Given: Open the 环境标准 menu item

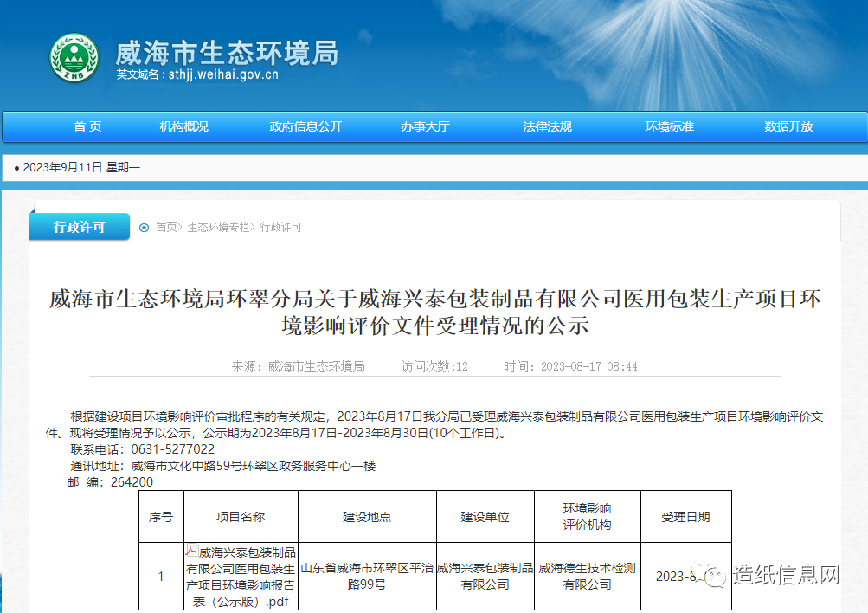Looking at the screenshot, I should pos(669,126).
